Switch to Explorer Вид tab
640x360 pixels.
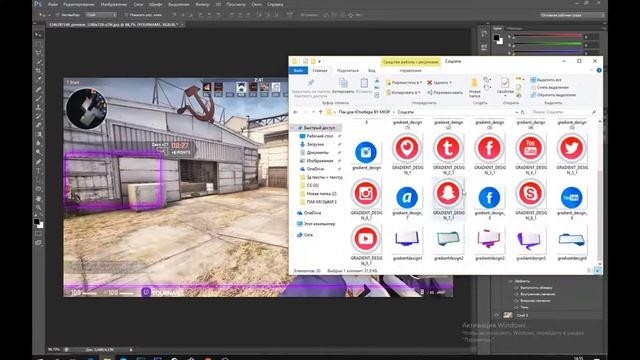pyautogui.click(x=371, y=71)
